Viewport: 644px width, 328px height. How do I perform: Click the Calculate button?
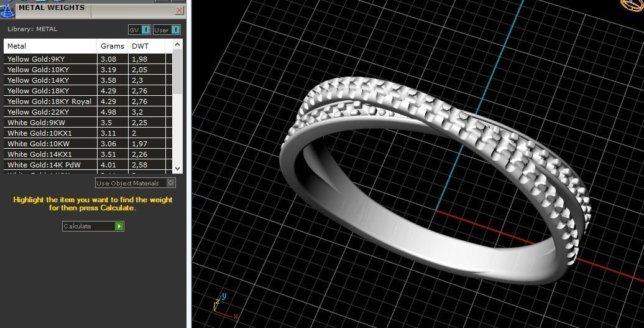pos(93,226)
